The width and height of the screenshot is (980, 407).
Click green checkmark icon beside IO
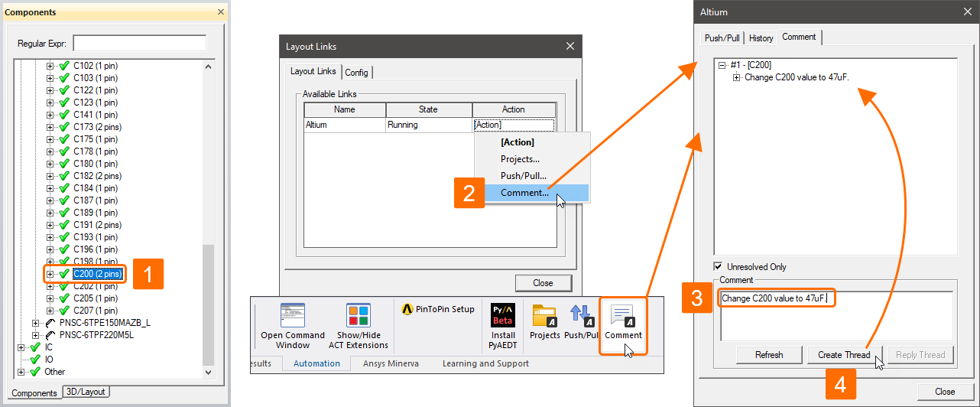(x=34, y=360)
